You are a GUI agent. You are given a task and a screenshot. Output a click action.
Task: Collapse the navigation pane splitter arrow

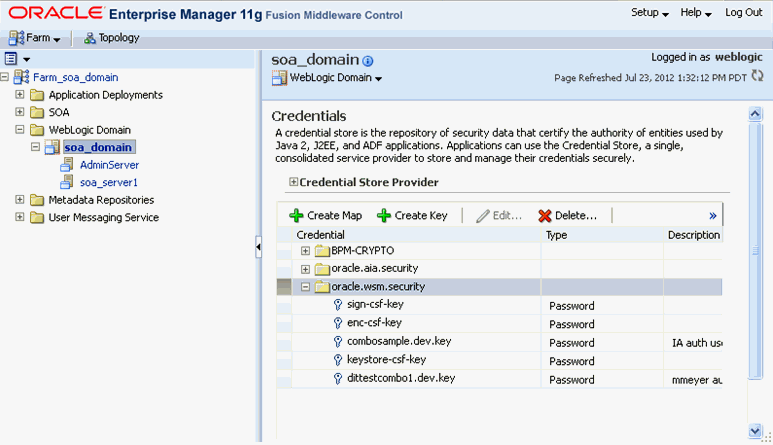pos(258,247)
